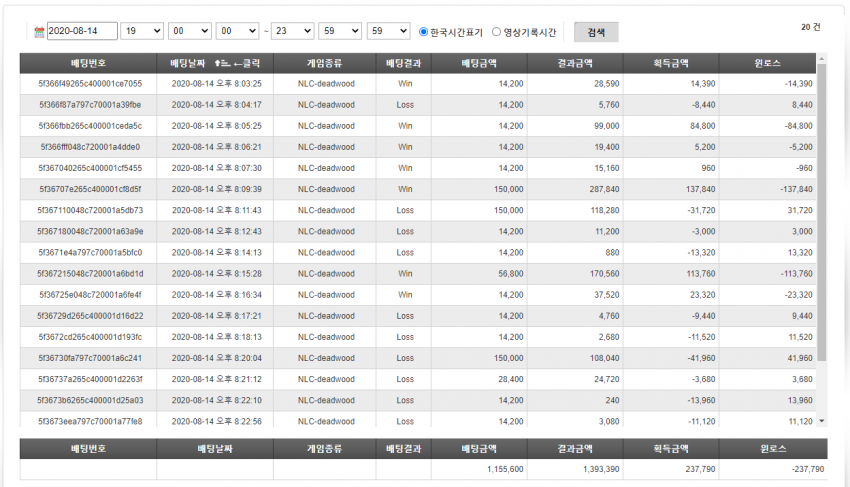Click betting number 5f36725e048c720001a6fe4f
The width and height of the screenshot is (850, 487).
click(90, 295)
